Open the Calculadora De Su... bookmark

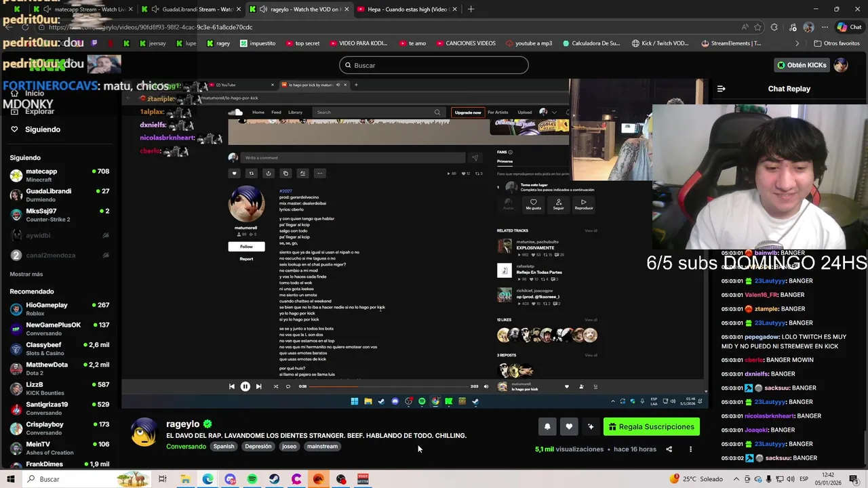[591, 43]
